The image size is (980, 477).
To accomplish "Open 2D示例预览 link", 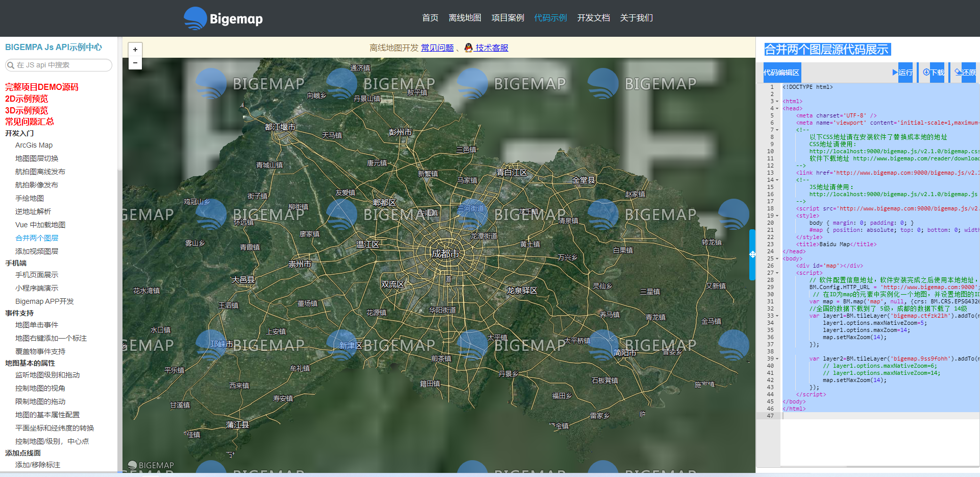I will pyautogui.click(x=27, y=99).
